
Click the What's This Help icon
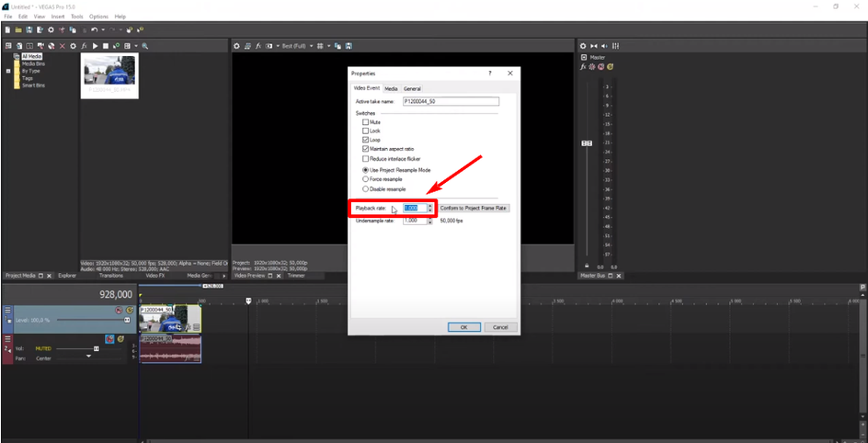140,29
